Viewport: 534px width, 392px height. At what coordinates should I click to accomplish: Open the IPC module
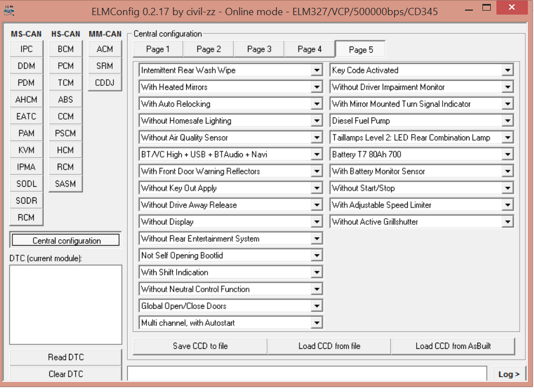tap(26, 49)
